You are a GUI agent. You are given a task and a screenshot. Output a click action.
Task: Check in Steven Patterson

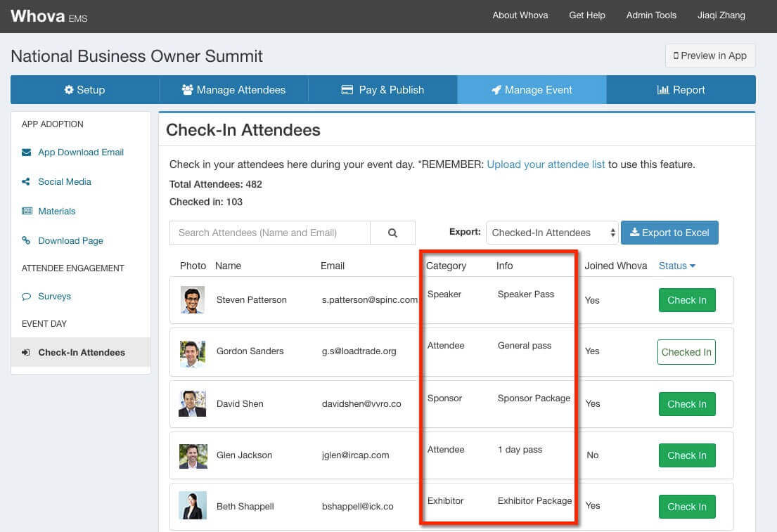click(x=686, y=300)
